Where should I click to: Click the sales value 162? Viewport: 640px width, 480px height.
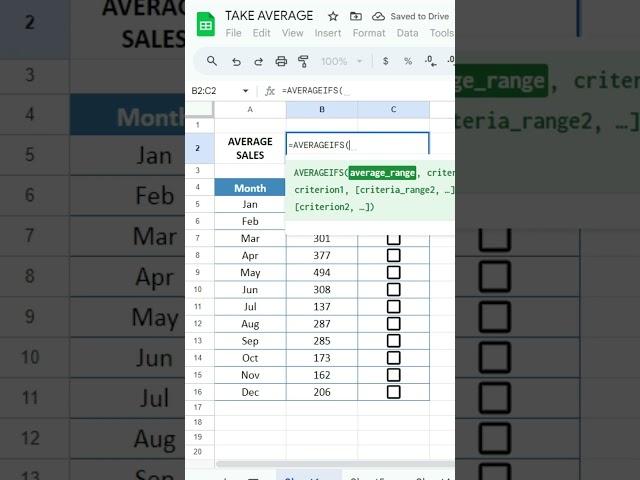tap(322, 375)
